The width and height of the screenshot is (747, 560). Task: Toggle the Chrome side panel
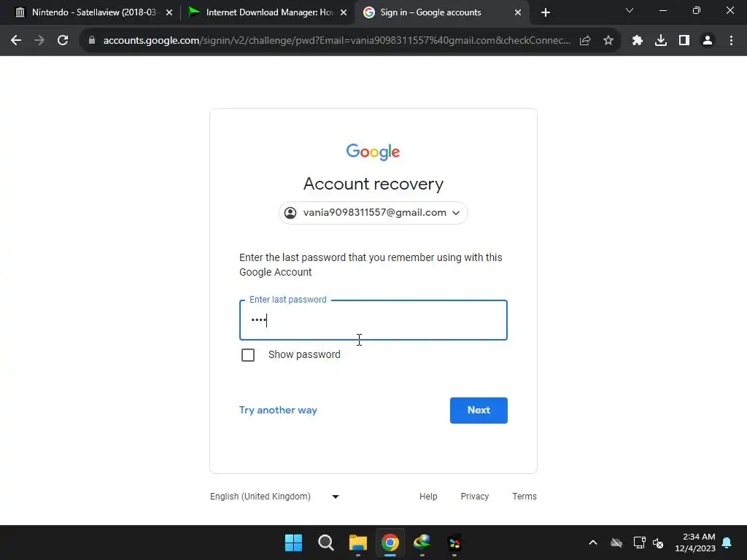point(684,41)
